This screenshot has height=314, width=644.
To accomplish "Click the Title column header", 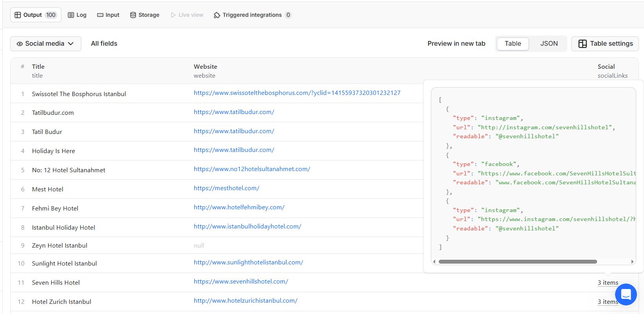I will click(x=38, y=67).
